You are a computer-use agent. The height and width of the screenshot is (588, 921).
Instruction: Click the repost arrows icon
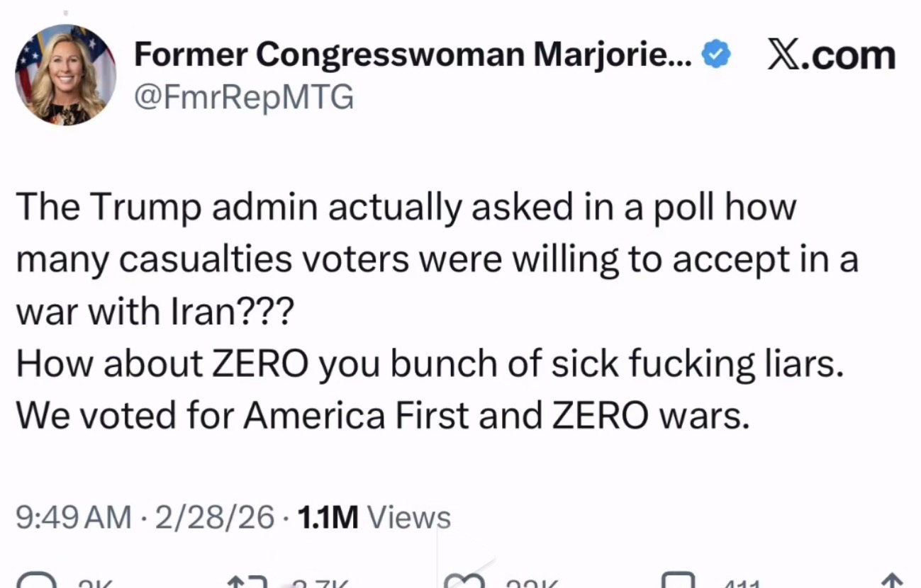click(x=248, y=582)
